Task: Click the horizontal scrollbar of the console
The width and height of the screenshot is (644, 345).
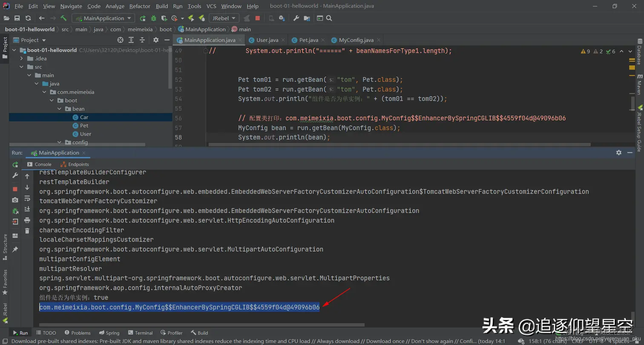Action: tap(201, 325)
